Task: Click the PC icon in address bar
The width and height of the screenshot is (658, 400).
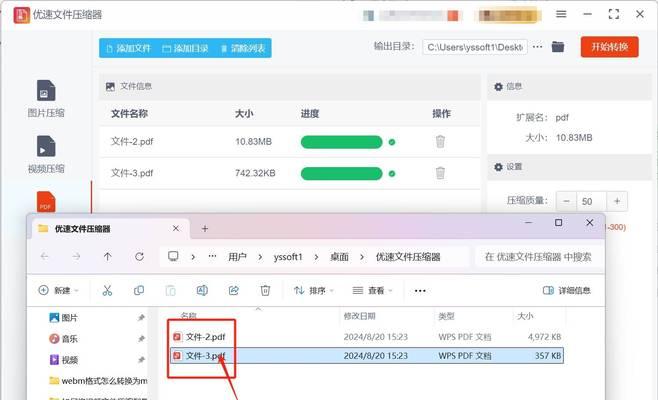Action: coord(173,256)
